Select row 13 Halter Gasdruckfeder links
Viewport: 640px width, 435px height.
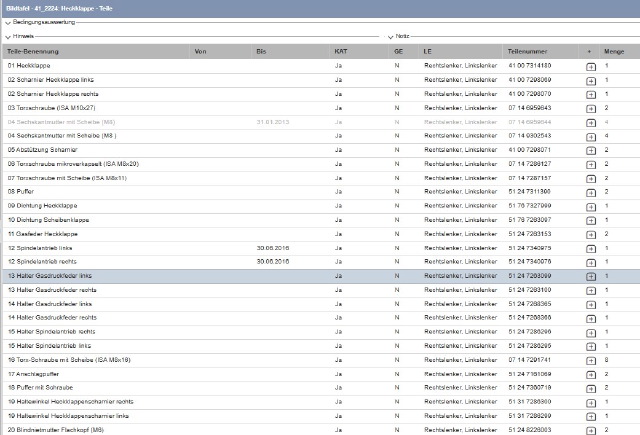(321, 276)
